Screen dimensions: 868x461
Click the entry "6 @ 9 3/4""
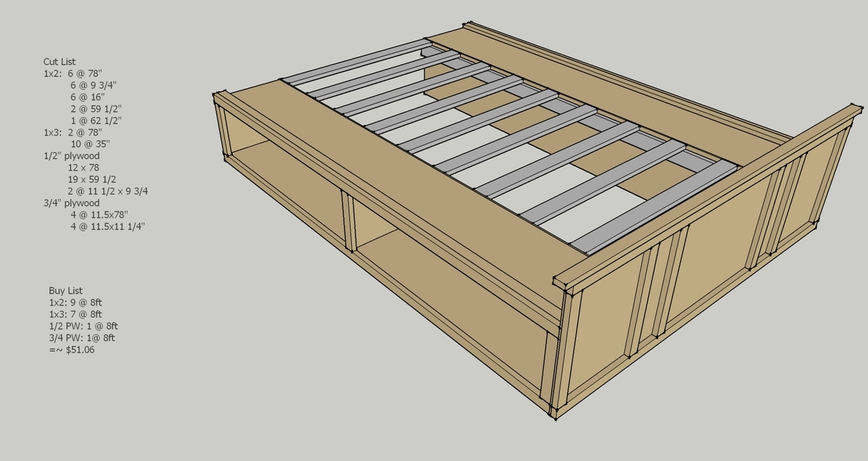(x=94, y=85)
